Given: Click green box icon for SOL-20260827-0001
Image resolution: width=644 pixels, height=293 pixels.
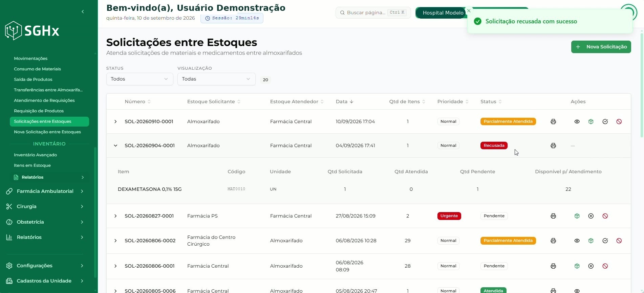Looking at the screenshot, I should (x=577, y=216).
